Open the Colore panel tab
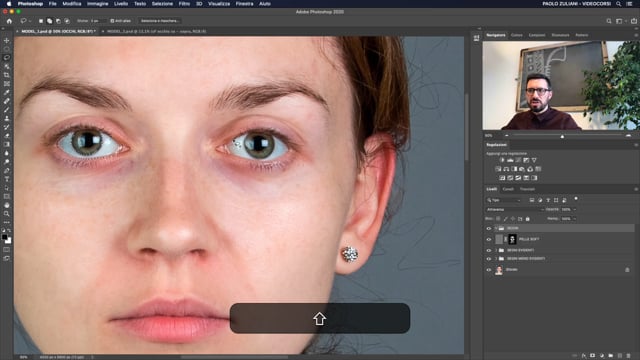Viewport: 640px width, 360px height. click(x=516, y=35)
